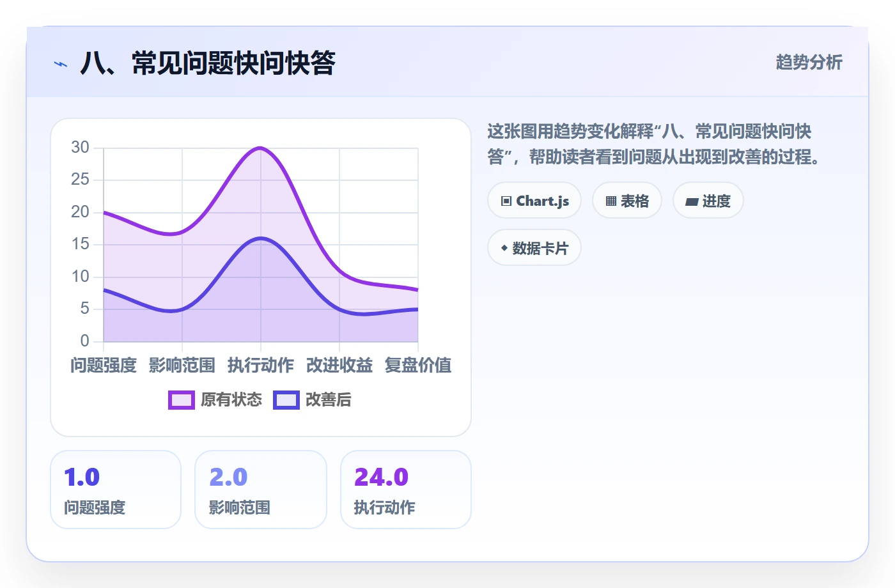This screenshot has width=895, height=588.
Task: Select the 表格 tag
Action: click(x=627, y=201)
